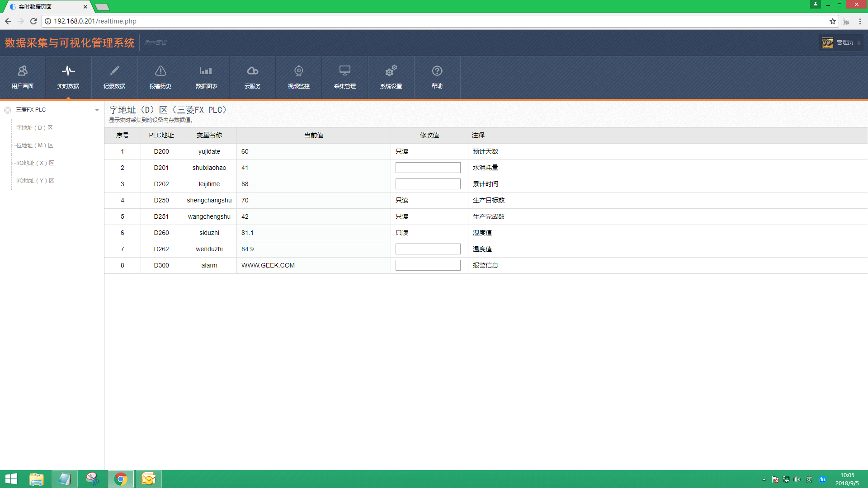The width and height of the screenshot is (868, 488).
Task: Open 数据图表 bar chart icon
Action: [x=206, y=71]
